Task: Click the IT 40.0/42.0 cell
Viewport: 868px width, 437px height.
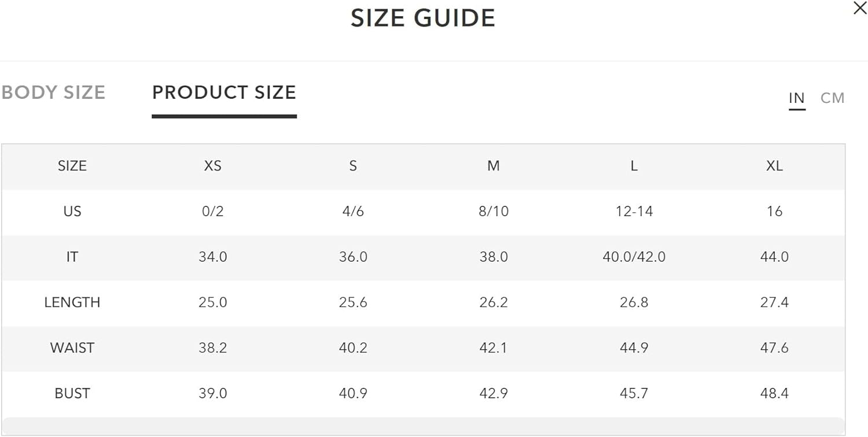Action: [634, 257]
